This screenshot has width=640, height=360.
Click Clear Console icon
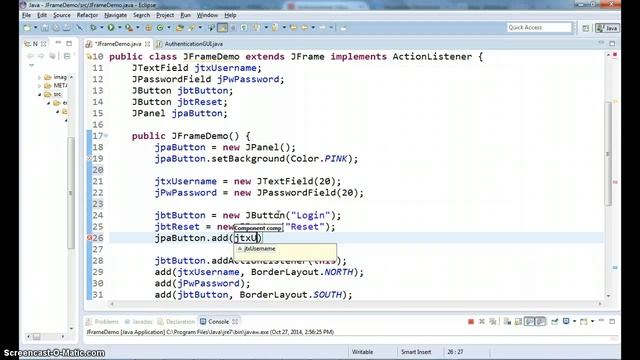tap(507, 322)
